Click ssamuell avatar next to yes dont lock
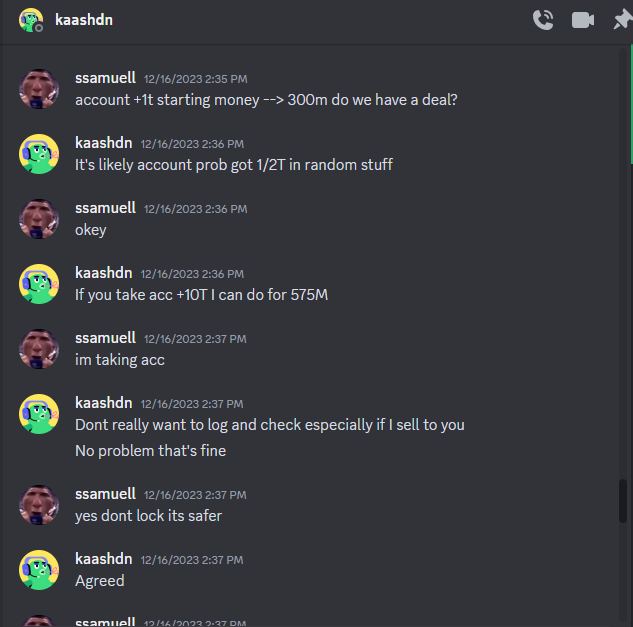Image resolution: width=633 pixels, height=627 pixels. 39,505
